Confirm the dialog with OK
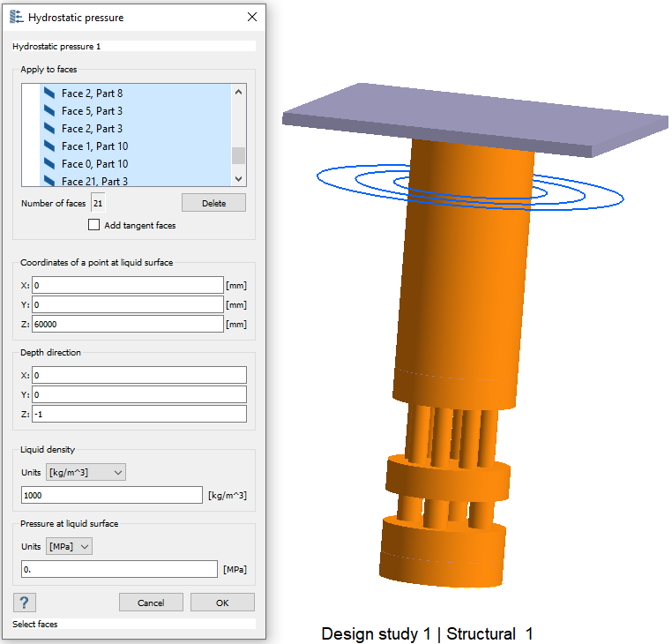The height and width of the screenshot is (644, 672). point(222,603)
